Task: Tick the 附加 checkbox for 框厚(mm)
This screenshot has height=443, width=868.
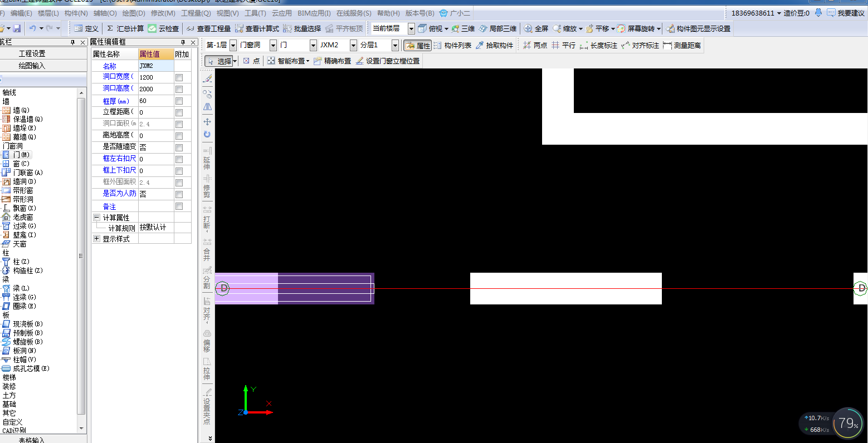Action: point(179,101)
